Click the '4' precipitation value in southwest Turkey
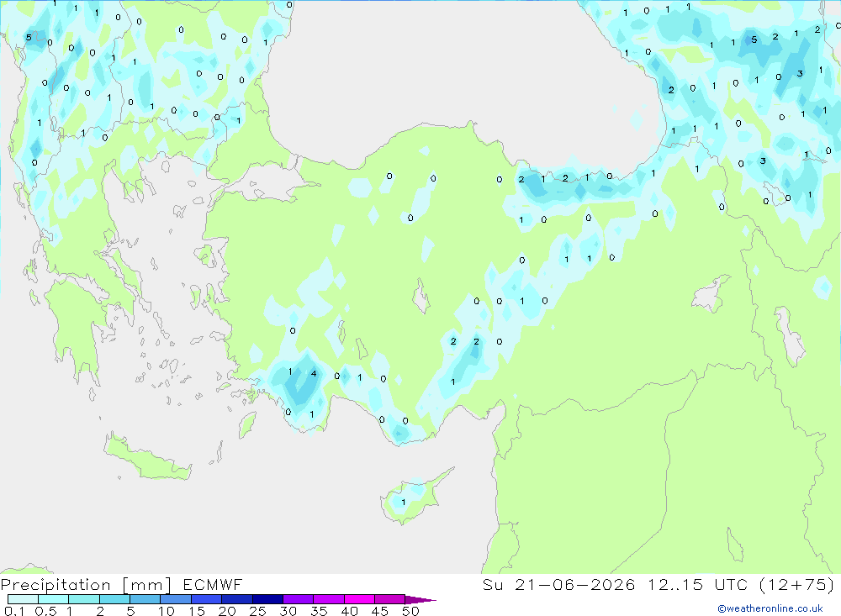Image resolution: width=841 pixels, height=616 pixels. 314,374
